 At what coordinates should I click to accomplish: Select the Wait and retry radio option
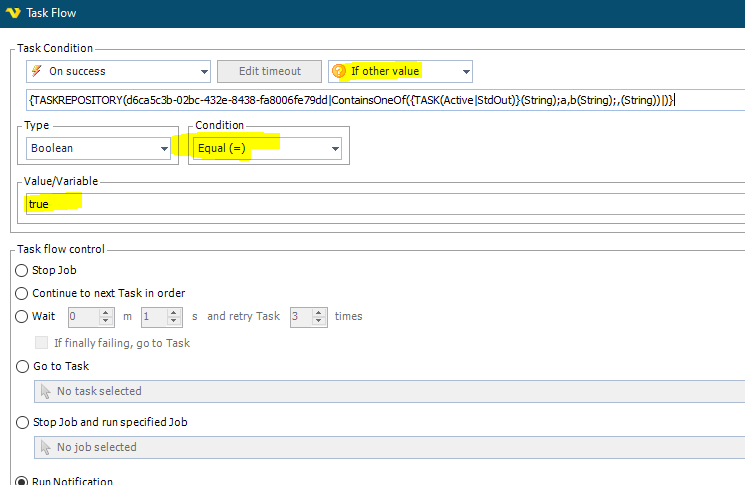(x=23, y=316)
